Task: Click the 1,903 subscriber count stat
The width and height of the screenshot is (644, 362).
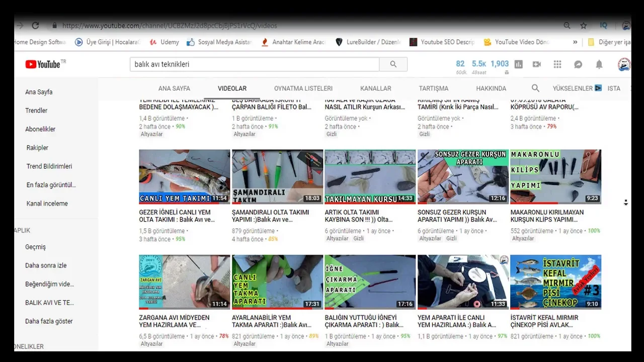Action: (500, 64)
